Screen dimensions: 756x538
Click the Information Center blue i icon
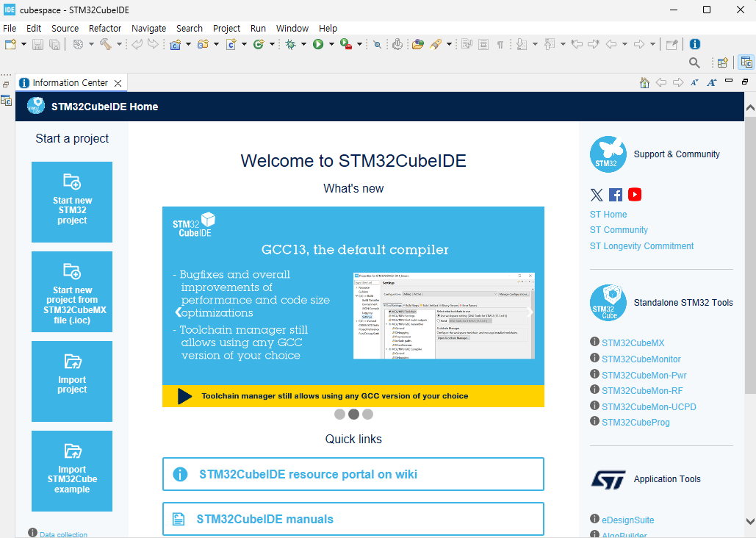coord(695,44)
